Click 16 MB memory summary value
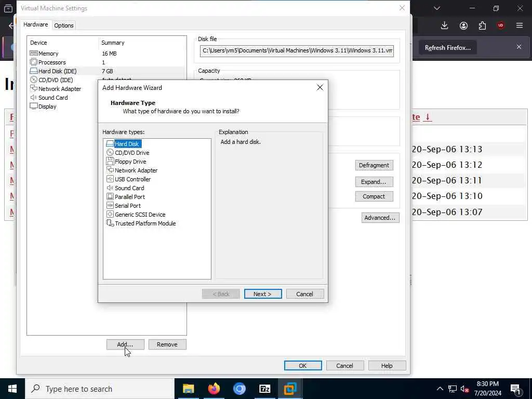The width and height of the screenshot is (532, 399). click(x=109, y=54)
